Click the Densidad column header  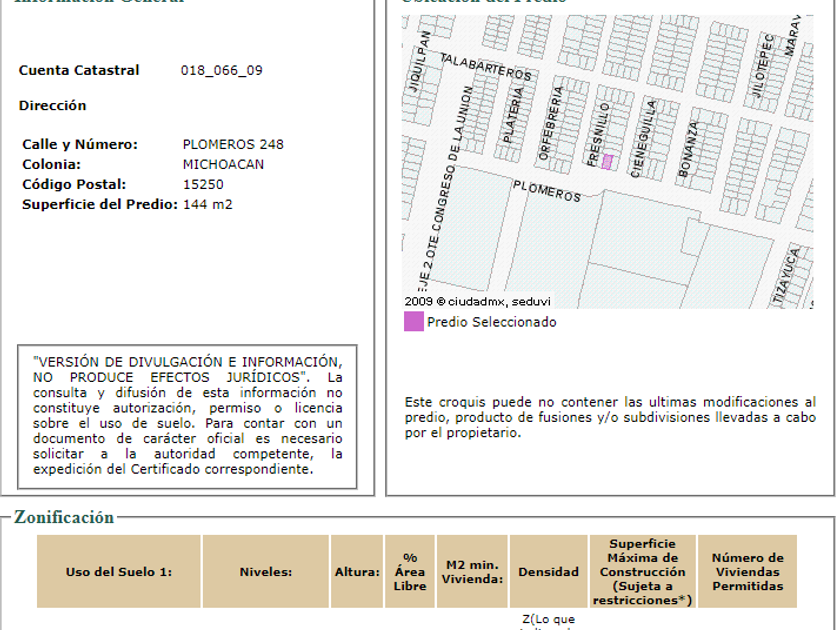[549, 572]
